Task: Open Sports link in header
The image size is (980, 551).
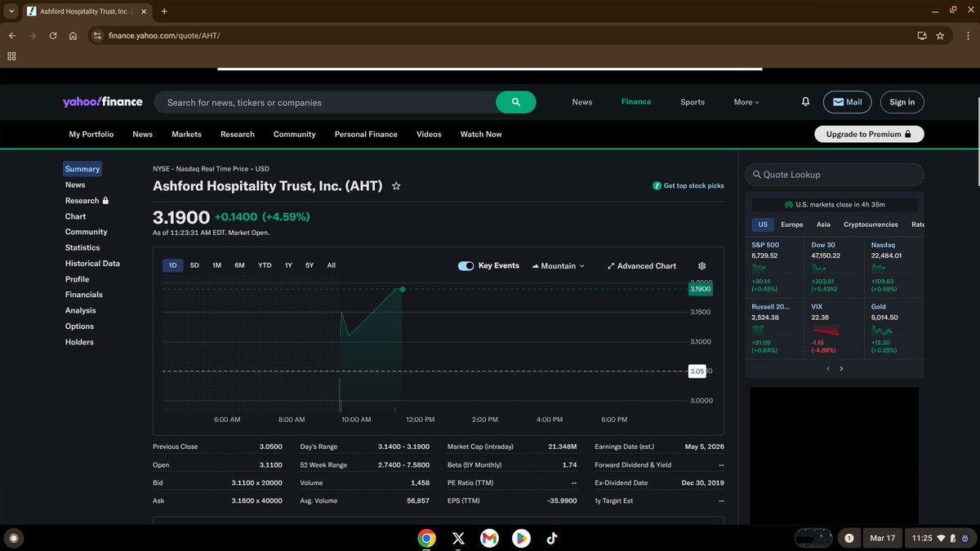Action: (x=693, y=102)
